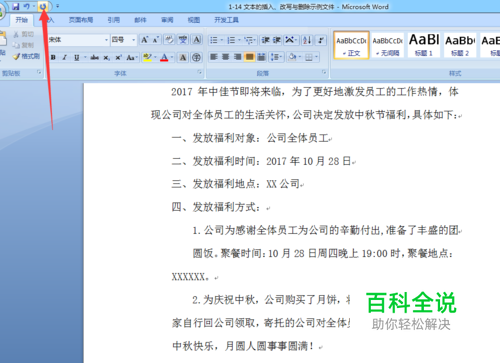Image resolution: width=500 pixels, height=363 pixels.
Task: Toggle Underline formatting
Action: tap(77, 58)
